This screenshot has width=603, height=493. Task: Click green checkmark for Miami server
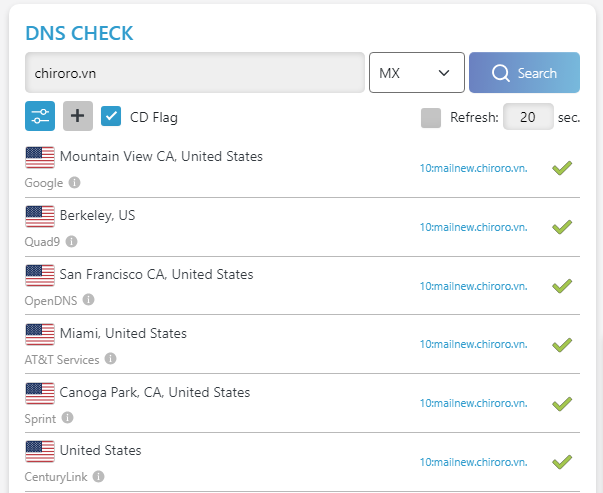click(x=562, y=345)
